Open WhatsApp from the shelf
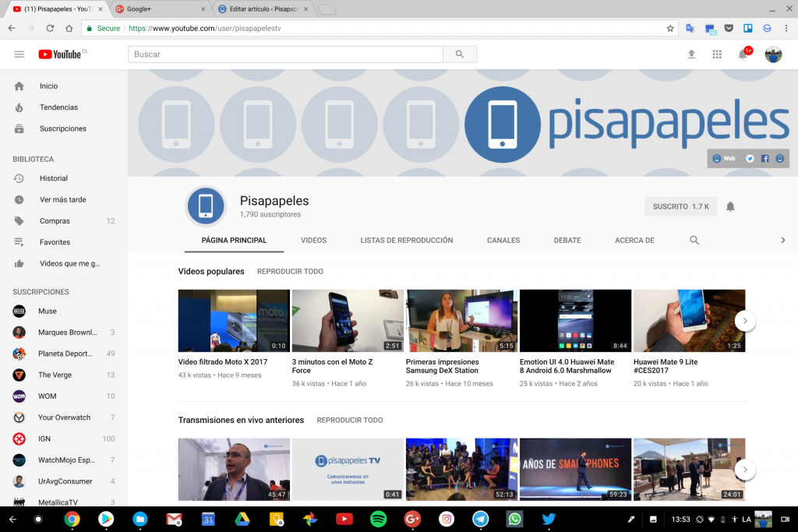This screenshot has width=798, height=532. point(514,520)
